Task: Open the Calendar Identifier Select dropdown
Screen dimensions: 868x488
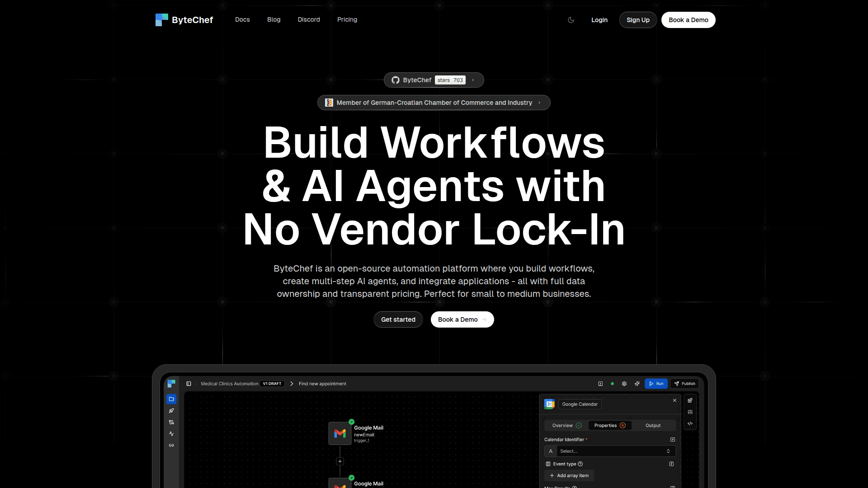Action: (614, 451)
